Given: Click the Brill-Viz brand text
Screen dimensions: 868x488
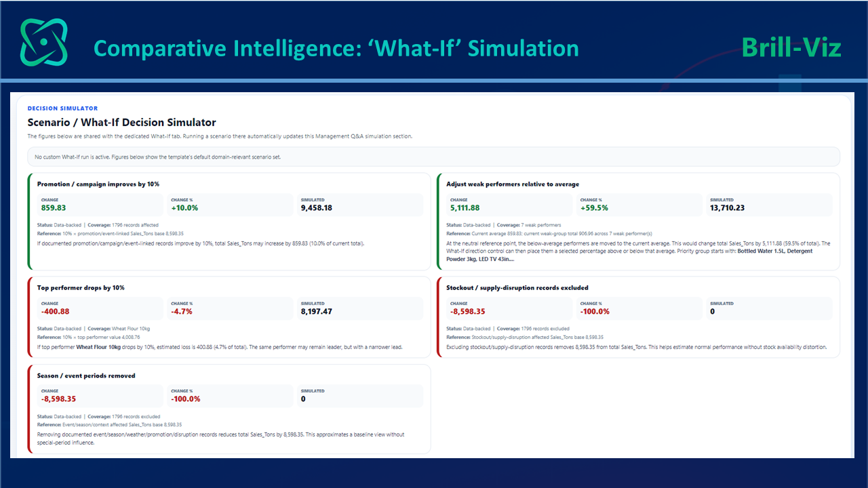Looking at the screenshot, I should pos(791,47).
